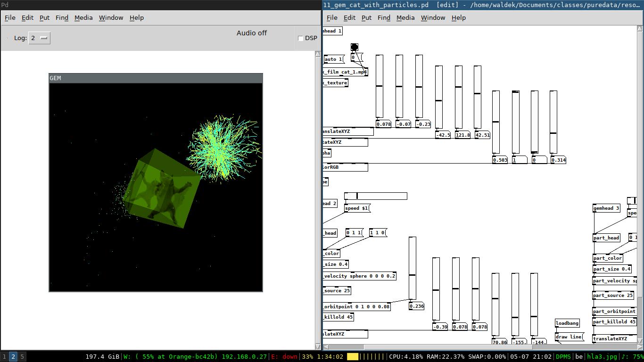Open Help menu in patch window
The width and height of the screenshot is (644, 362).
459,17
